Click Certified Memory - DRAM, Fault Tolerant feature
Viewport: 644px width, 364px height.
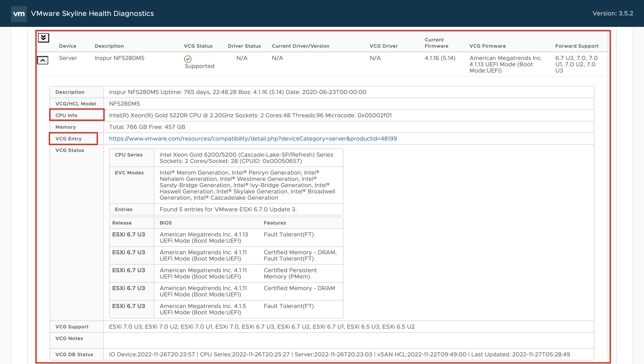click(300, 256)
